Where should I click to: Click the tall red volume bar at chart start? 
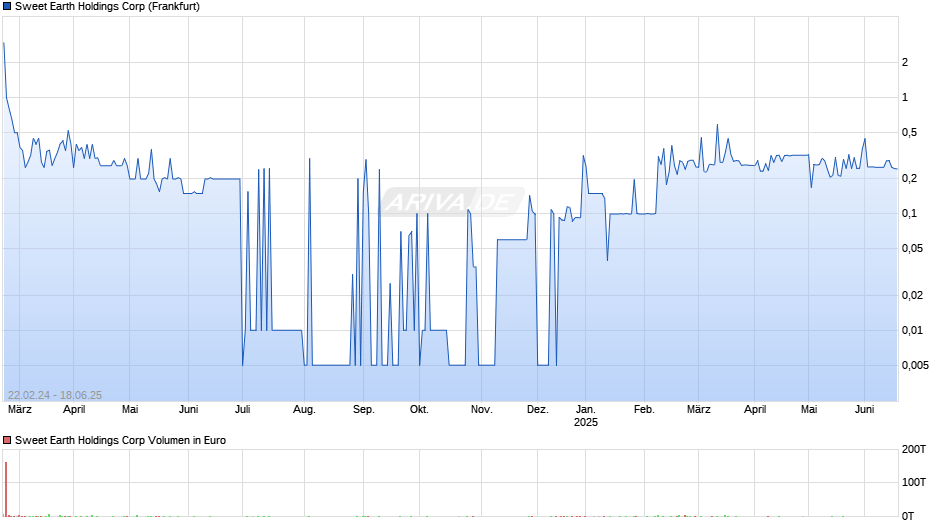tap(6, 489)
